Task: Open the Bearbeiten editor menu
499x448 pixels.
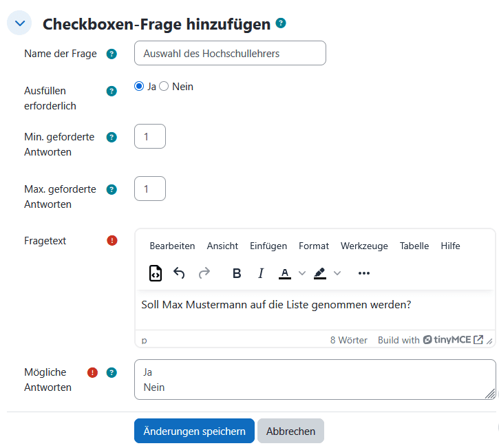Action: (x=172, y=246)
